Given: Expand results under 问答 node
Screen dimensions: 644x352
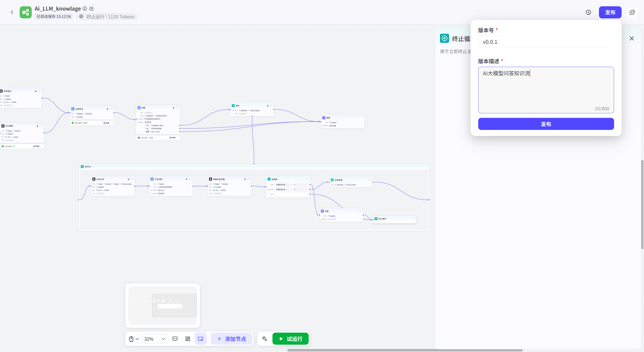Looking at the screenshot, I should point(173,138).
